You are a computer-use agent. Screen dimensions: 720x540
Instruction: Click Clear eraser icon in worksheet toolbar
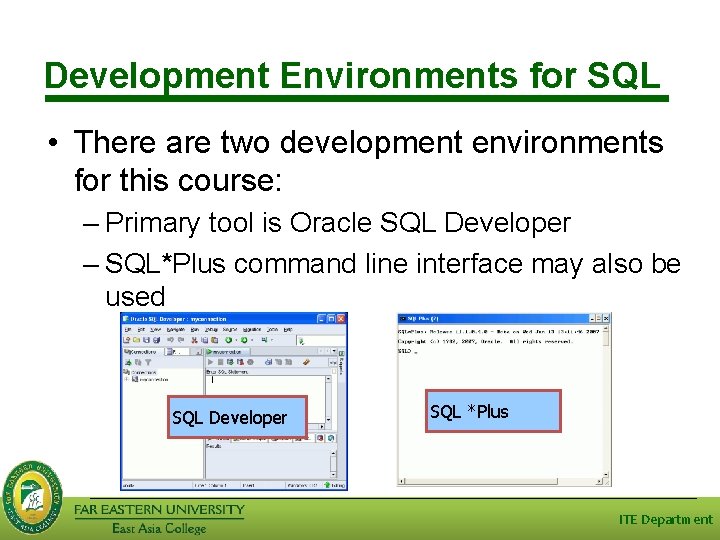click(307, 362)
